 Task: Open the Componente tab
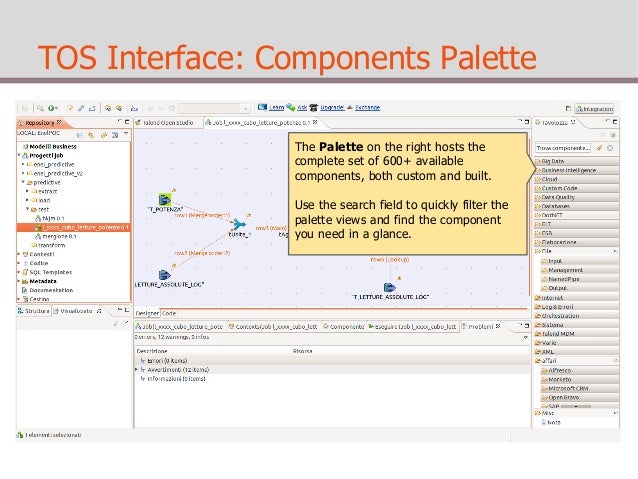coord(343,327)
